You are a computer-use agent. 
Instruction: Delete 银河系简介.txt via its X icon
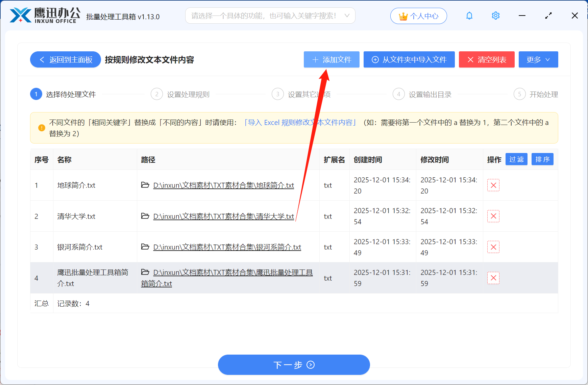(x=493, y=247)
